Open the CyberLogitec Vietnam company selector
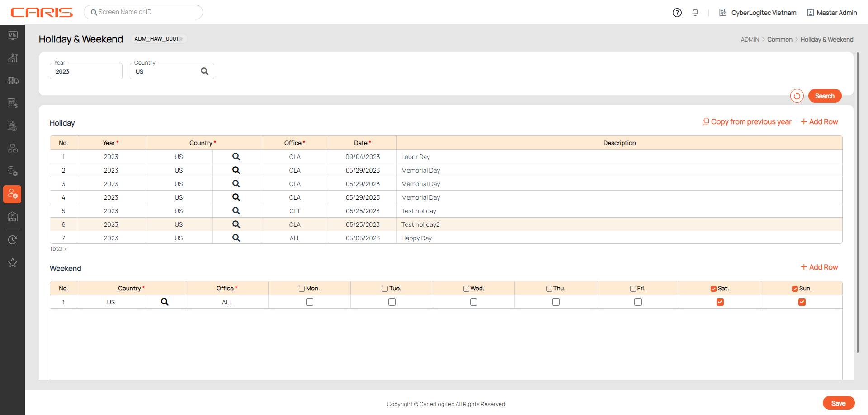868x415 pixels. point(758,13)
